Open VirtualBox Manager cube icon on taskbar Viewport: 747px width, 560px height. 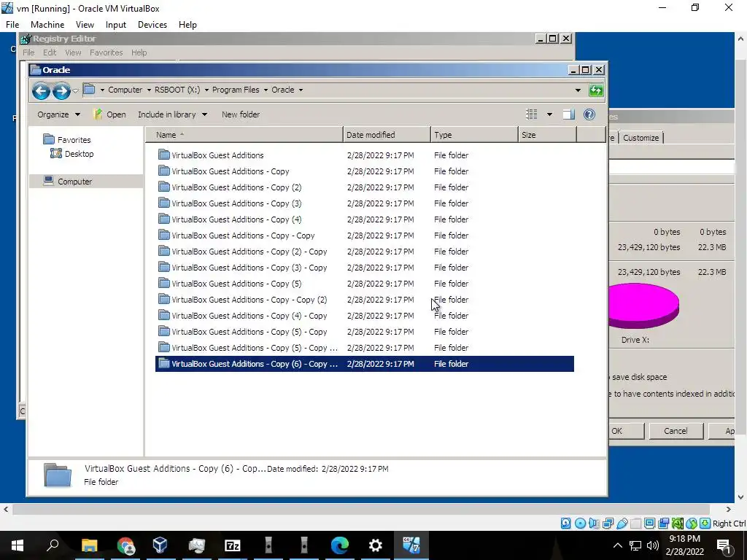[160, 545]
